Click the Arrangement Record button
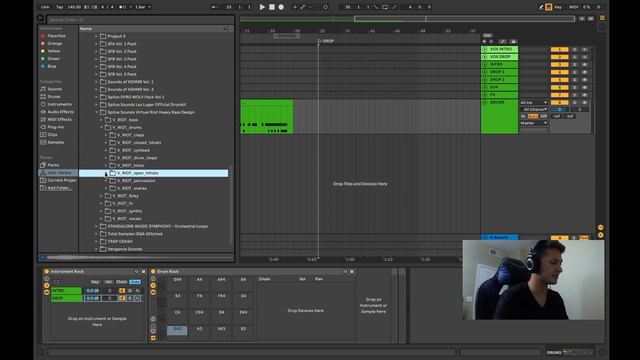This screenshot has height=360, width=640. (281, 7)
